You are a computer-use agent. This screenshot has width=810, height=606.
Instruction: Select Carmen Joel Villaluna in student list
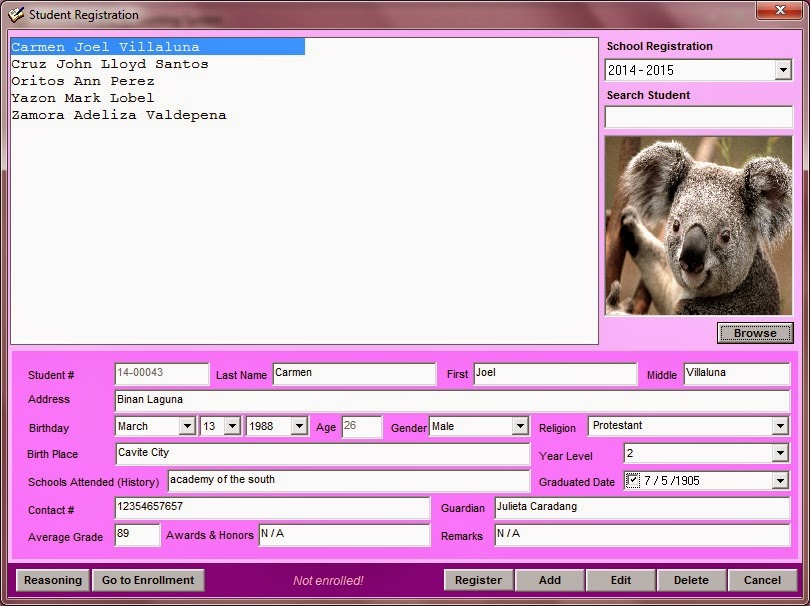[x=158, y=46]
